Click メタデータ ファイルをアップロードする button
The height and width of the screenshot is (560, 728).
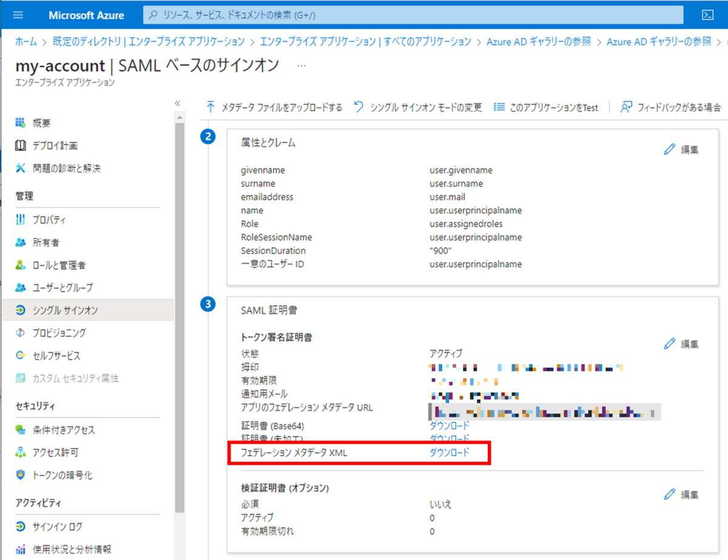pos(274,107)
